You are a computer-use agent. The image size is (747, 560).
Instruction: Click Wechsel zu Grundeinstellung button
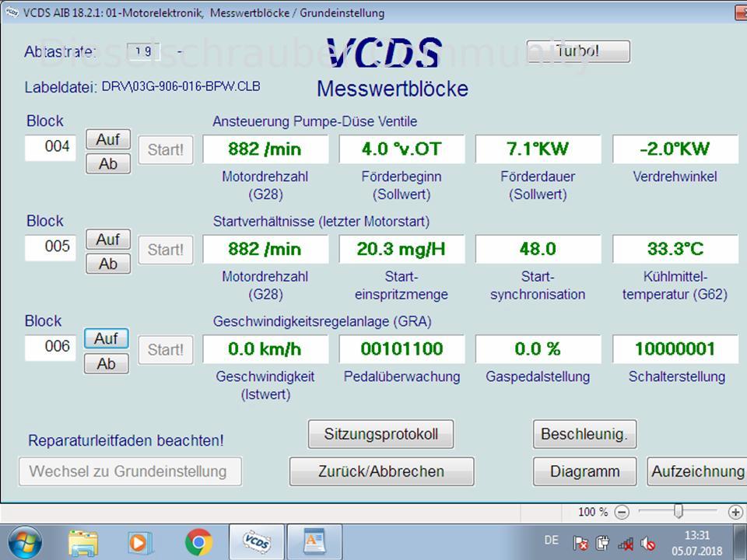[x=130, y=471]
